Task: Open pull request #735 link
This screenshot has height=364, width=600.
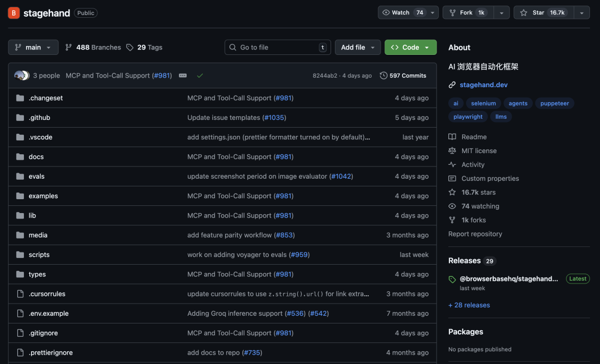Action: point(252,352)
